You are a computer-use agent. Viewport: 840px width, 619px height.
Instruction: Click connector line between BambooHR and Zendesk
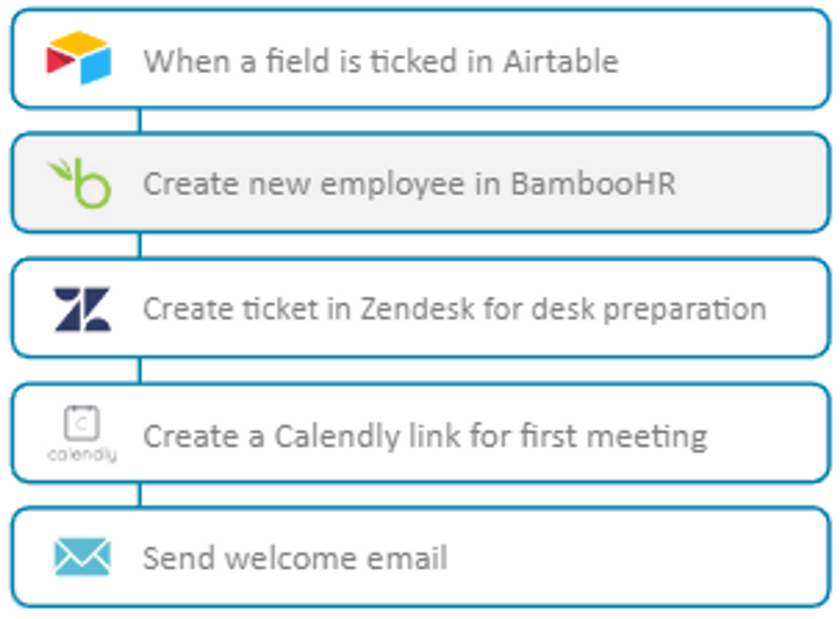140,246
